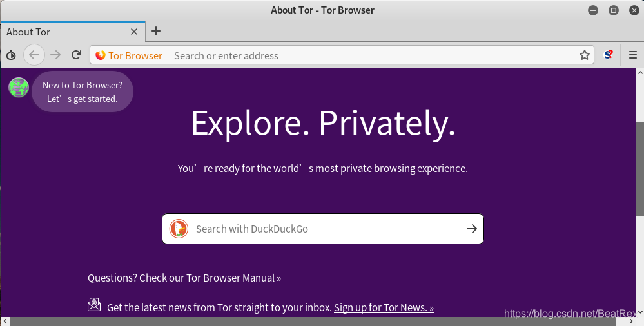Maximize the Tor Browser window
644x326 pixels.
[614, 10]
